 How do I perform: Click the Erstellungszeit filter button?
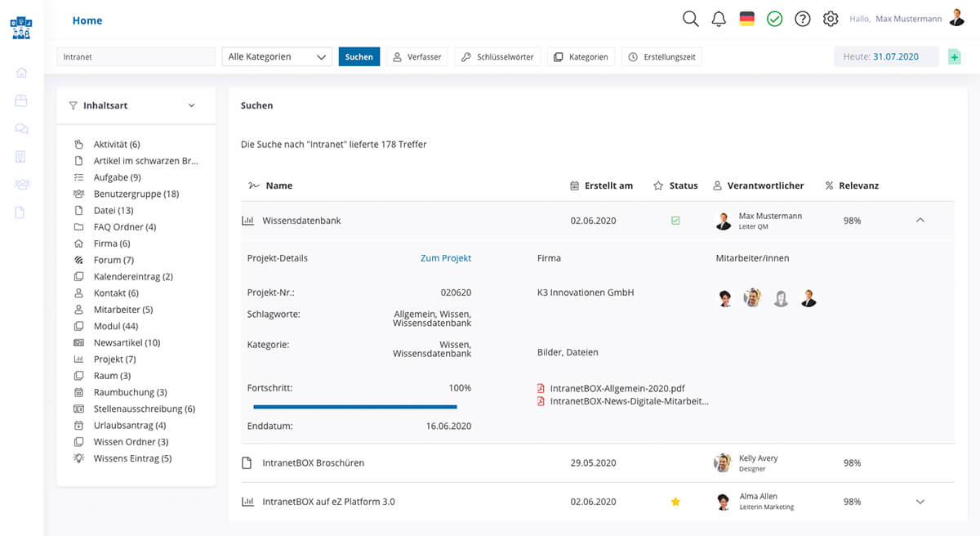[x=662, y=56]
